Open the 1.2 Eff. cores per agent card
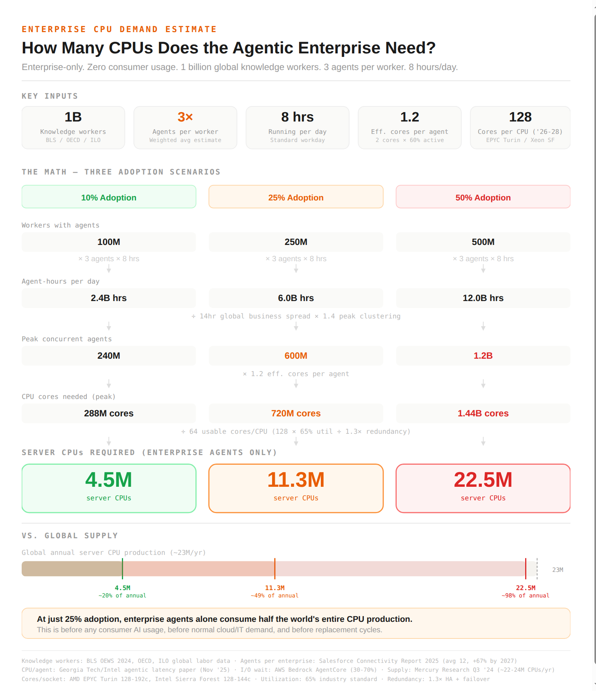 pos(410,128)
